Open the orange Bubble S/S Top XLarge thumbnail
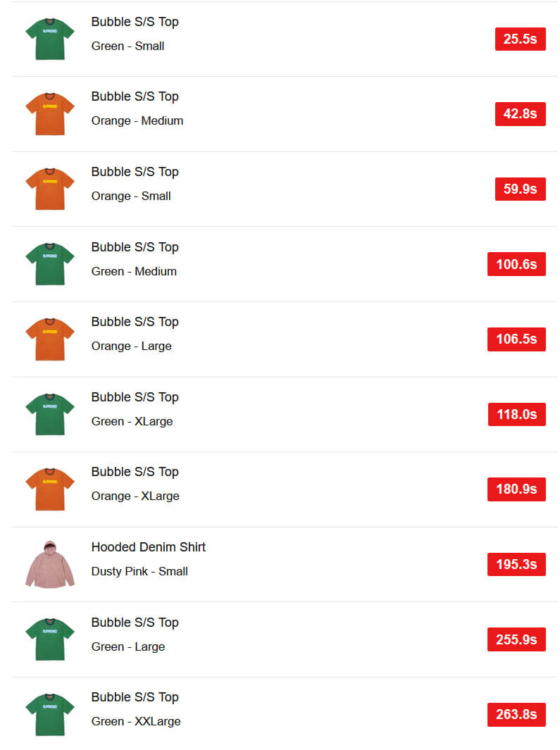Image resolution: width=560 pixels, height=750 pixels. coord(50,489)
